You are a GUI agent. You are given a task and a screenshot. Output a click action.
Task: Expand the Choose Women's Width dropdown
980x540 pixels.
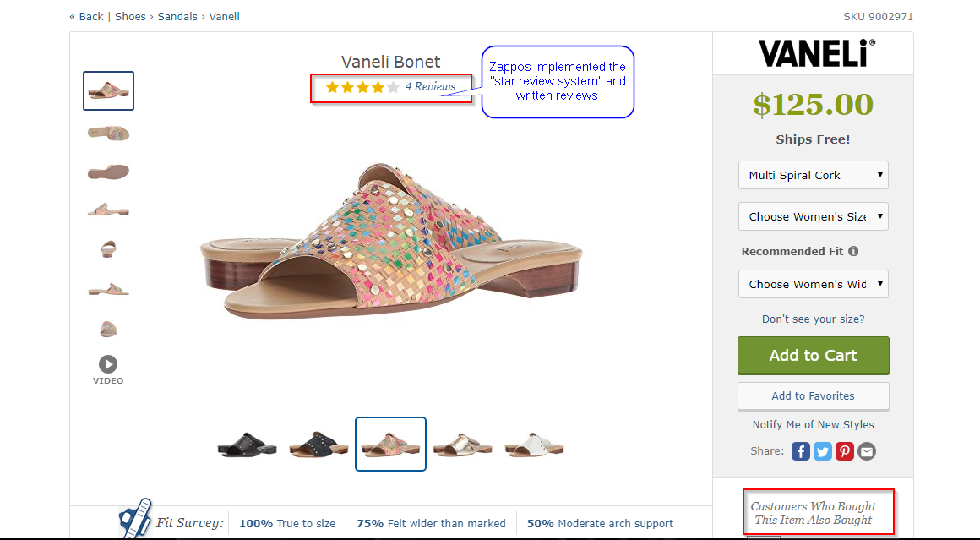tap(813, 284)
